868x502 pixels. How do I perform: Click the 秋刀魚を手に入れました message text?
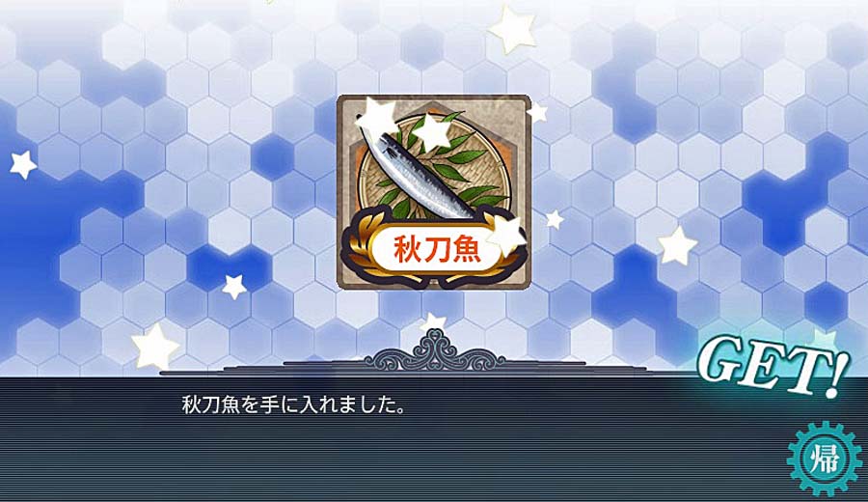pos(294,405)
